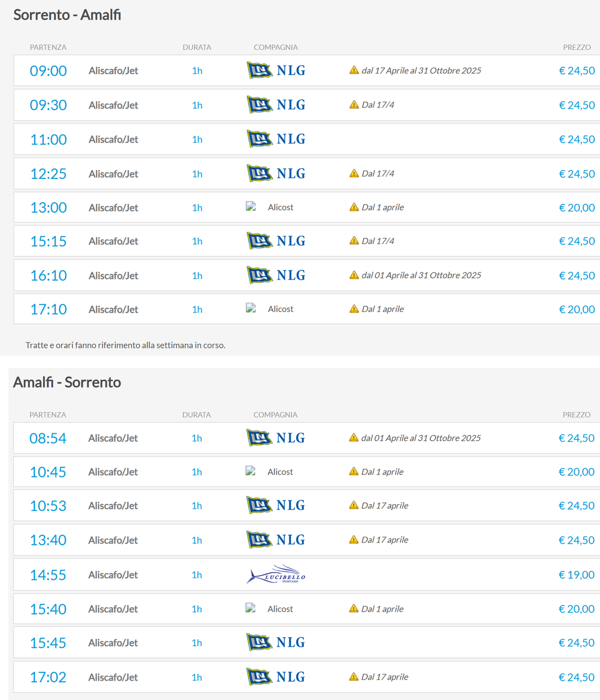Click the Sorrento - Amalfi heading
The width and height of the screenshot is (600, 700).
[67, 15]
